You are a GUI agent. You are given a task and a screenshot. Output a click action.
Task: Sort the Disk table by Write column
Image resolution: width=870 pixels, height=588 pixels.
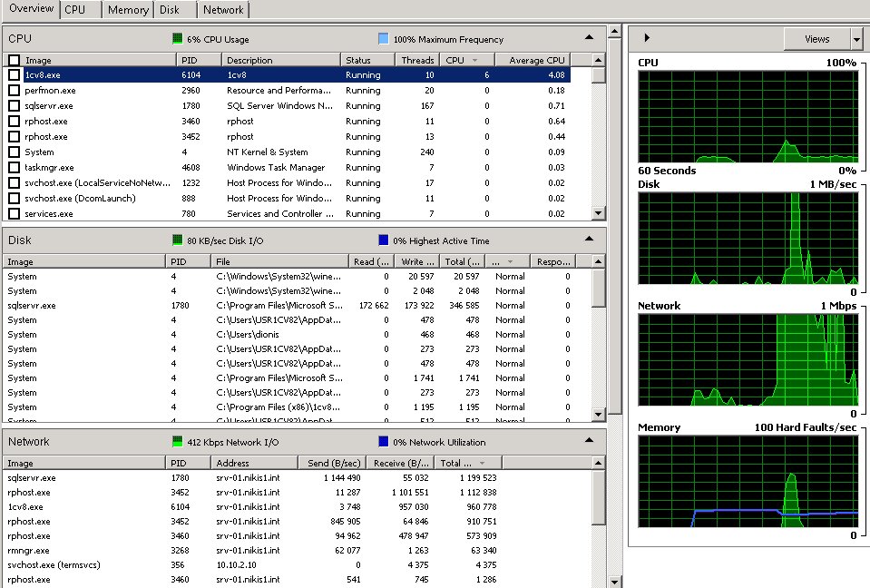pos(416,261)
